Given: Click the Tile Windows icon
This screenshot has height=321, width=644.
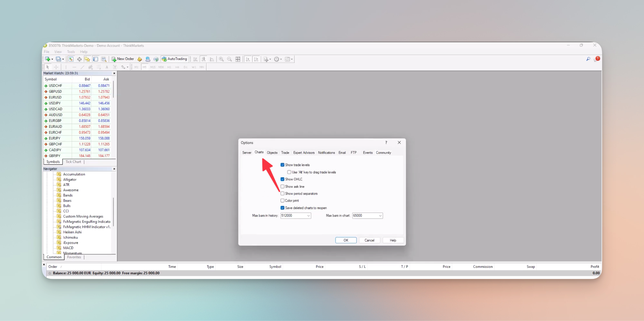Looking at the screenshot, I should 238,59.
